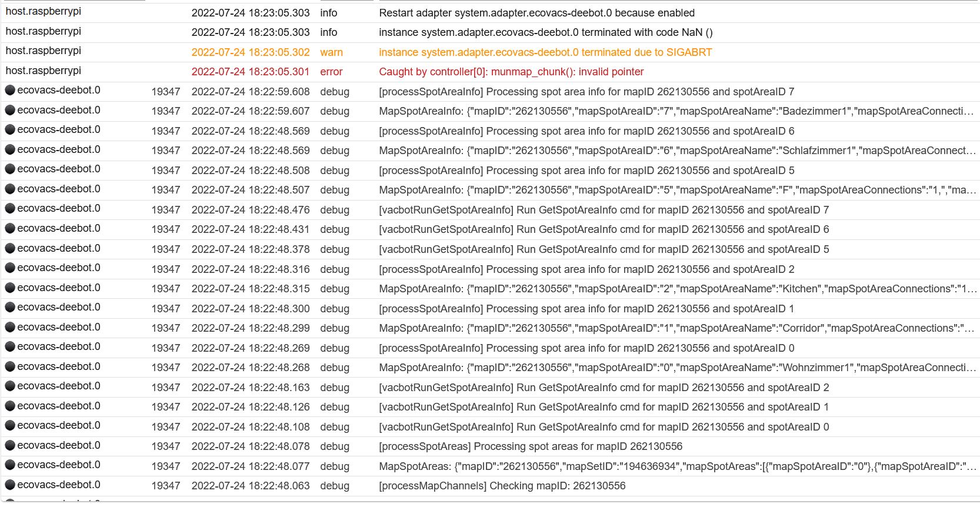The width and height of the screenshot is (980, 507).
Task: Click timestamp 2022-07-24 18:22:48.063
Action: [x=251, y=486]
